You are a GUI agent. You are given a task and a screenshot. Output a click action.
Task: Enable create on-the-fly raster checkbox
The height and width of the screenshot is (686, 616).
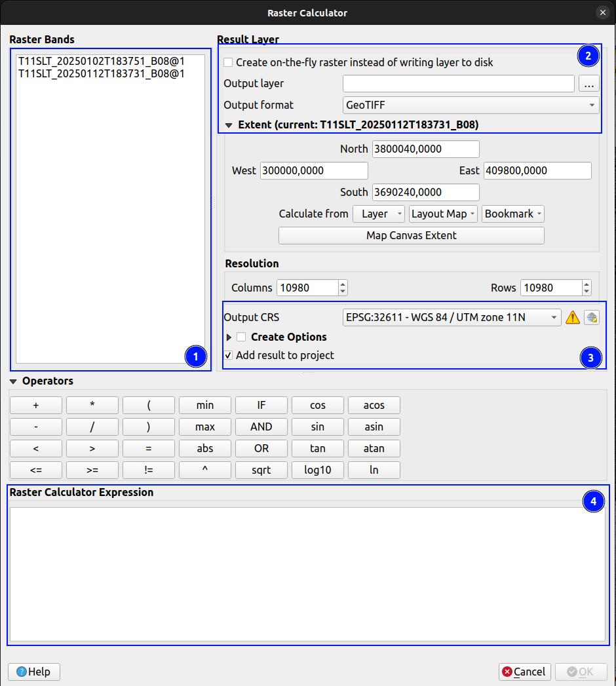(x=228, y=63)
